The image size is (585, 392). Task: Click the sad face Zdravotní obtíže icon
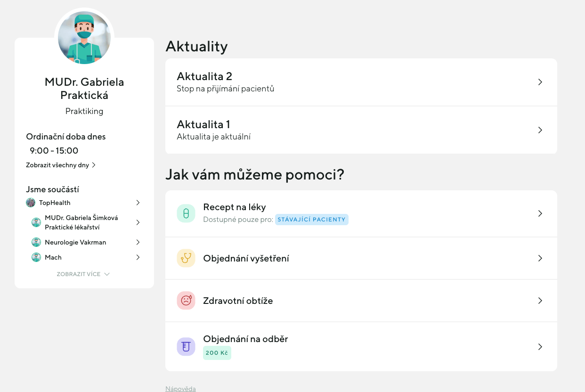186,301
